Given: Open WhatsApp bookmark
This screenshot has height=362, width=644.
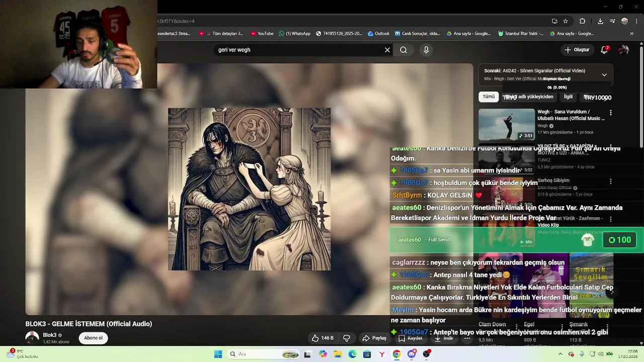Looking at the screenshot, I should pos(295,34).
